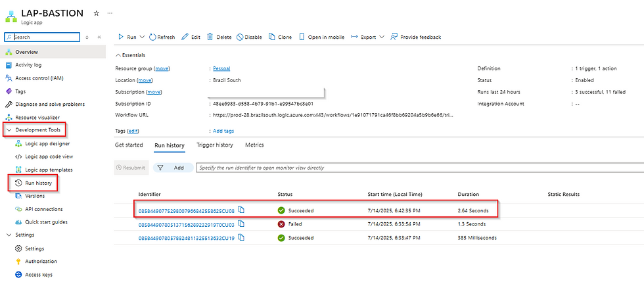Click the run identifier input box
Viewport: 644px width, 282px height.
coord(420,168)
